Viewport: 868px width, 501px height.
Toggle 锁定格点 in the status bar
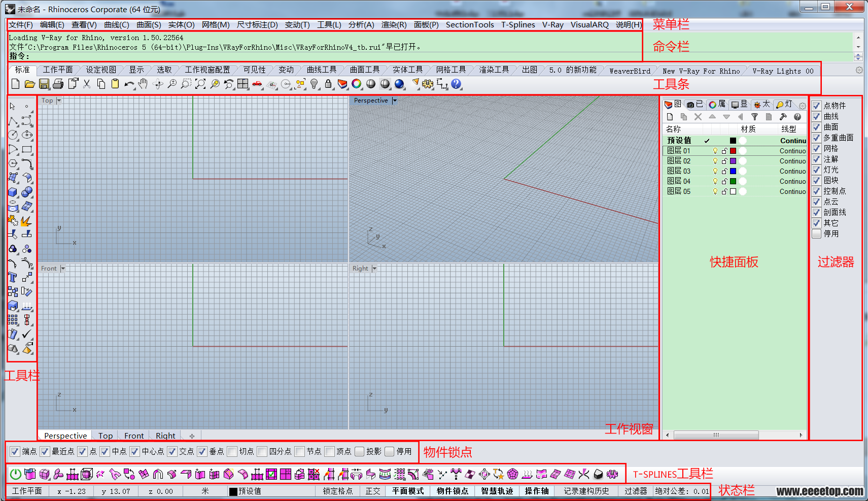(x=338, y=491)
